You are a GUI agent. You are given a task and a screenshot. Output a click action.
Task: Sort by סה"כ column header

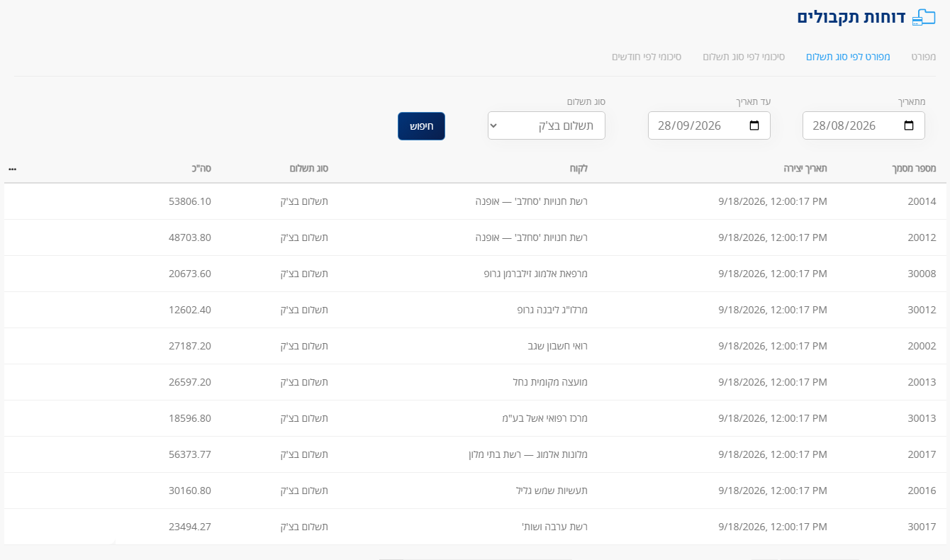tap(203, 169)
